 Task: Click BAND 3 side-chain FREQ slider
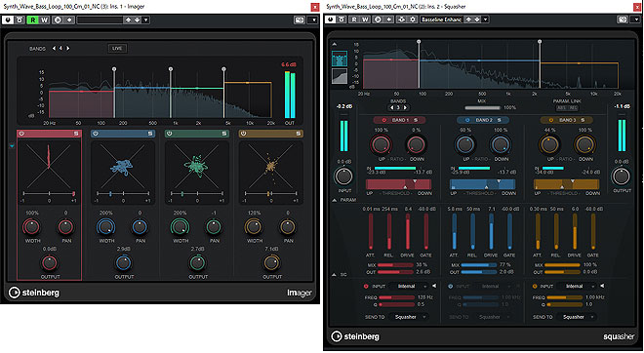click(565, 297)
